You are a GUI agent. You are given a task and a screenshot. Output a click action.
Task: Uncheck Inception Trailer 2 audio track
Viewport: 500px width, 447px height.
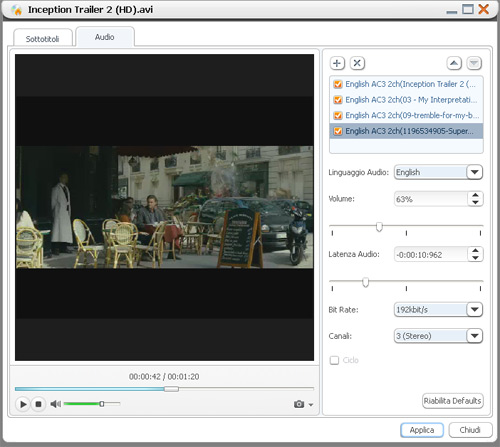(338, 84)
